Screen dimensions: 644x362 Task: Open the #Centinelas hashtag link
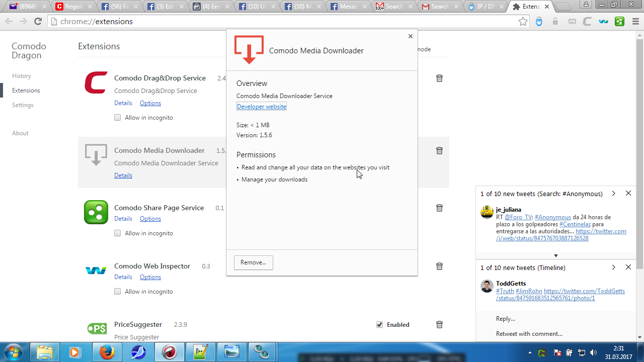[575, 224]
